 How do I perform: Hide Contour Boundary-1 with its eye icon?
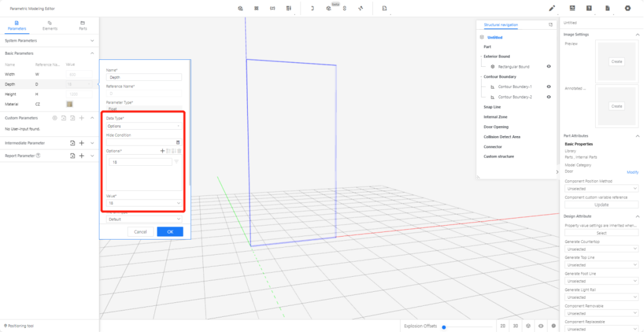tap(549, 87)
